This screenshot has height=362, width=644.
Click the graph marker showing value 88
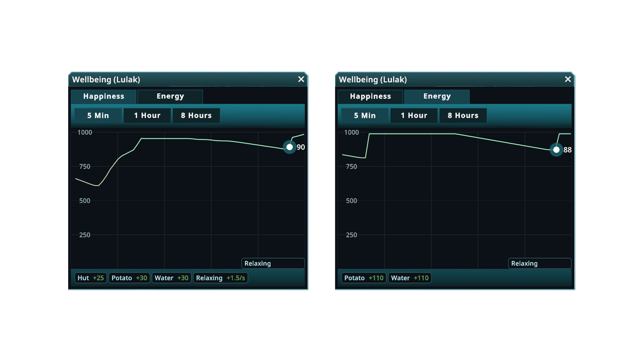(x=556, y=150)
